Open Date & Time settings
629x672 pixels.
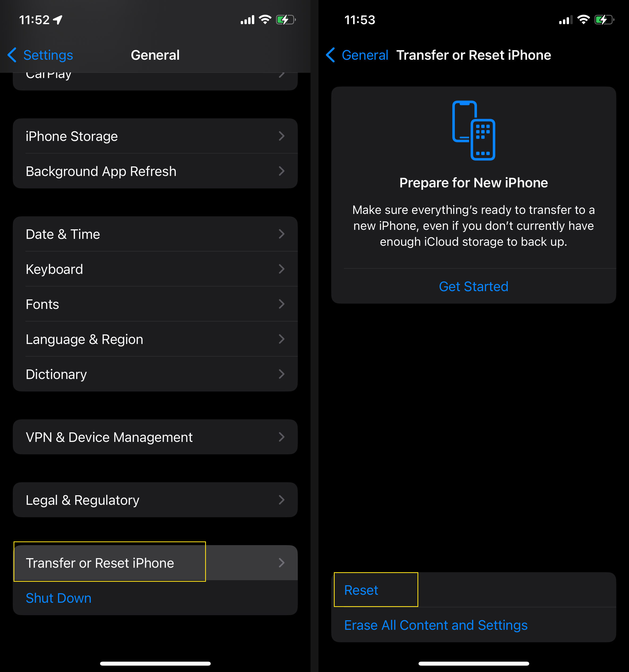(x=155, y=234)
